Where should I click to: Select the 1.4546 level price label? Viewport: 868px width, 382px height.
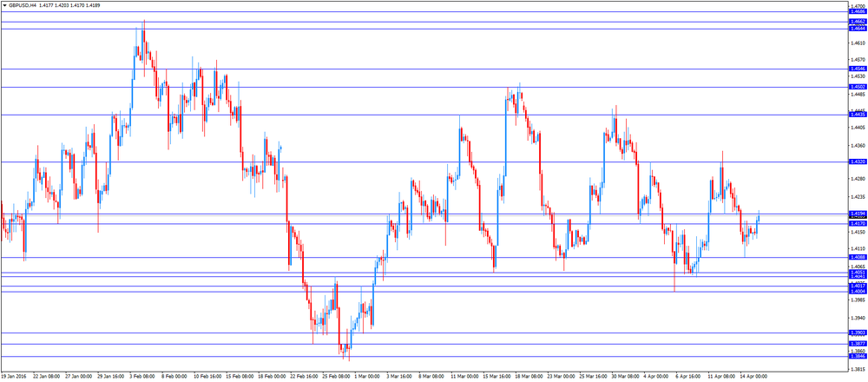click(857, 69)
